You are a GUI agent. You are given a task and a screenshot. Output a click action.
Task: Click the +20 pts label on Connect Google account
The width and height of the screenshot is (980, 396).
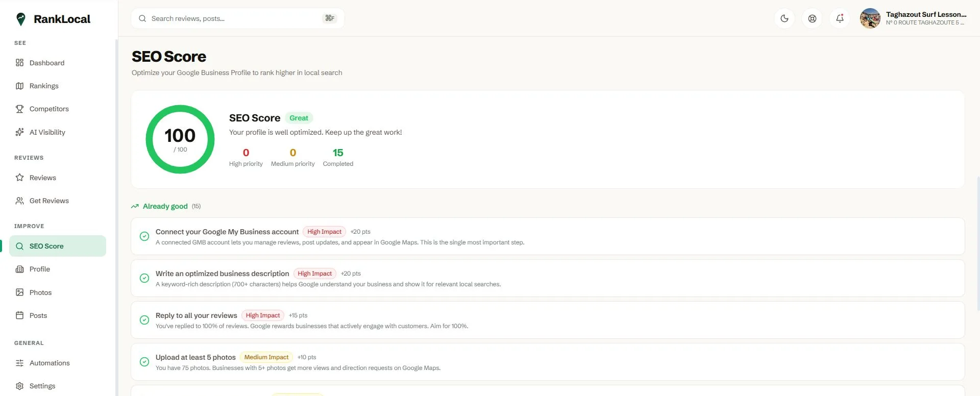360,232
